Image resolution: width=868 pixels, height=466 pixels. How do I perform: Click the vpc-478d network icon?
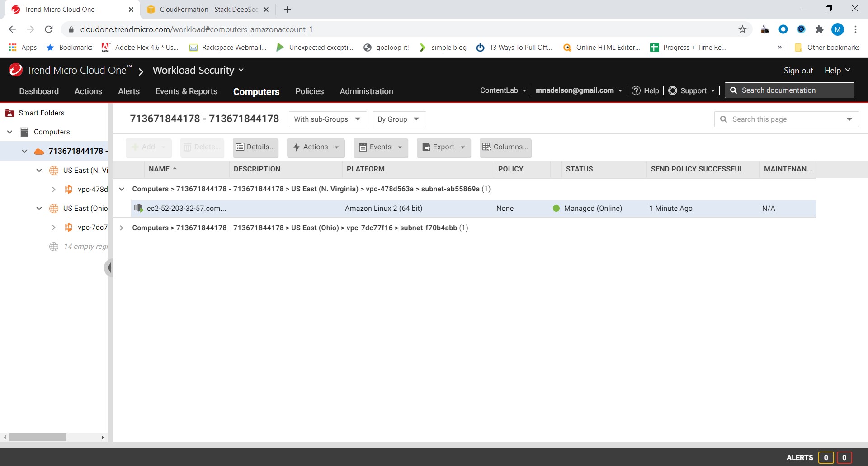(x=68, y=190)
